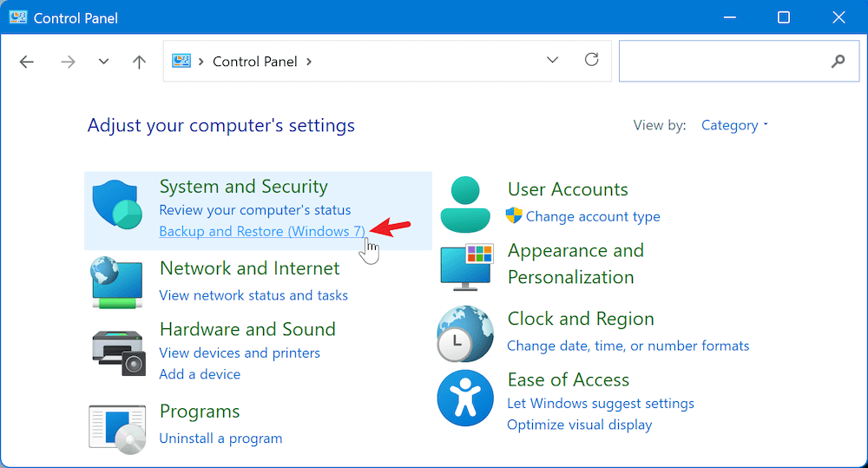868x468 pixels.
Task: Open View network status and tasks
Action: [253, 296]
